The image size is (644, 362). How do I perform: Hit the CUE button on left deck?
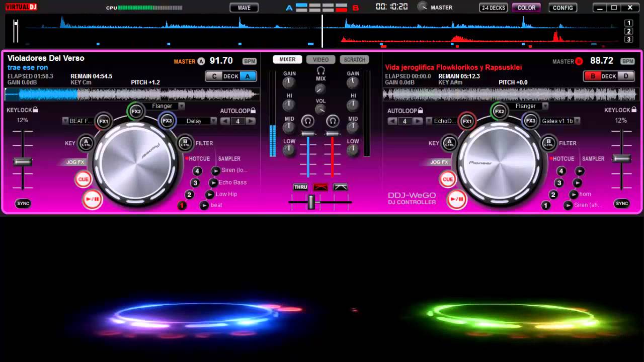coord(84,179)
